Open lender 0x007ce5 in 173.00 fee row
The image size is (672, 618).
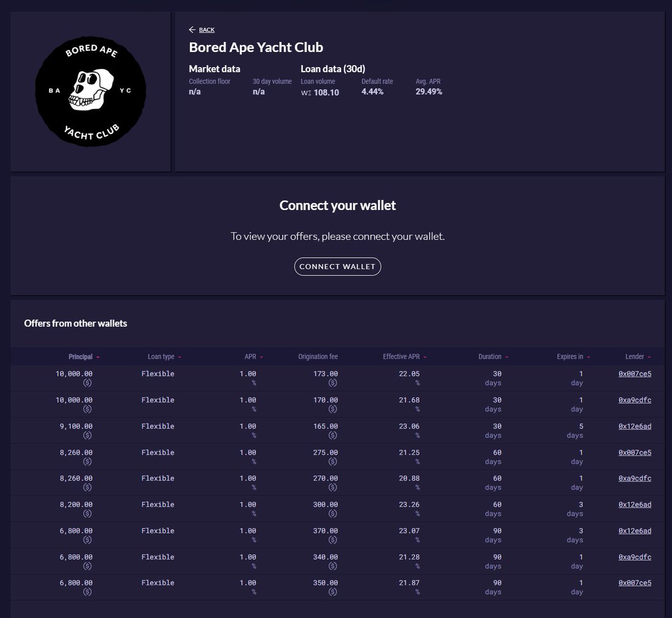[635, 374]
